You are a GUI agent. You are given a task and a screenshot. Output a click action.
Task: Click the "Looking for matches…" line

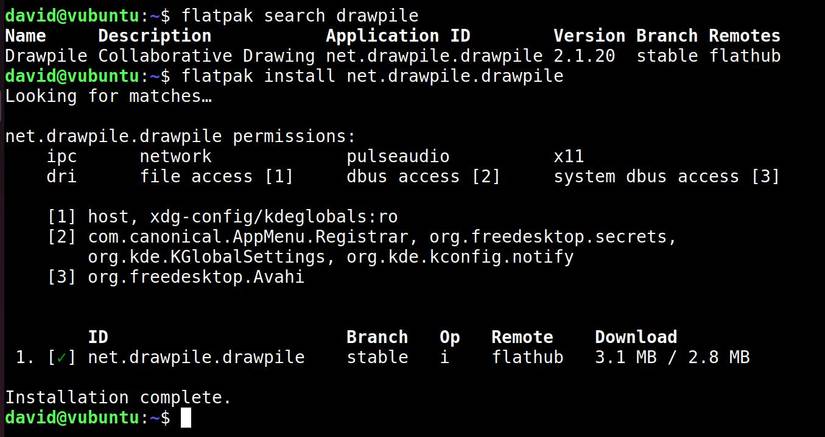(x=108, y=96)
